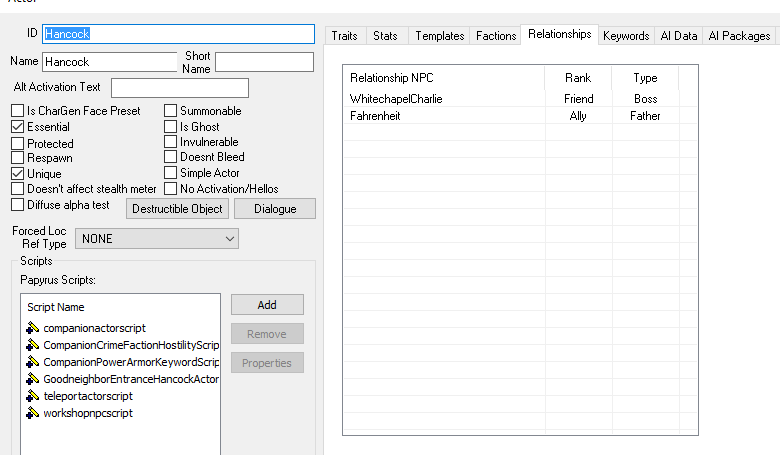
Task: Select GoodneighborEntranceHancockActor script entry
Action: coord(131,379)
